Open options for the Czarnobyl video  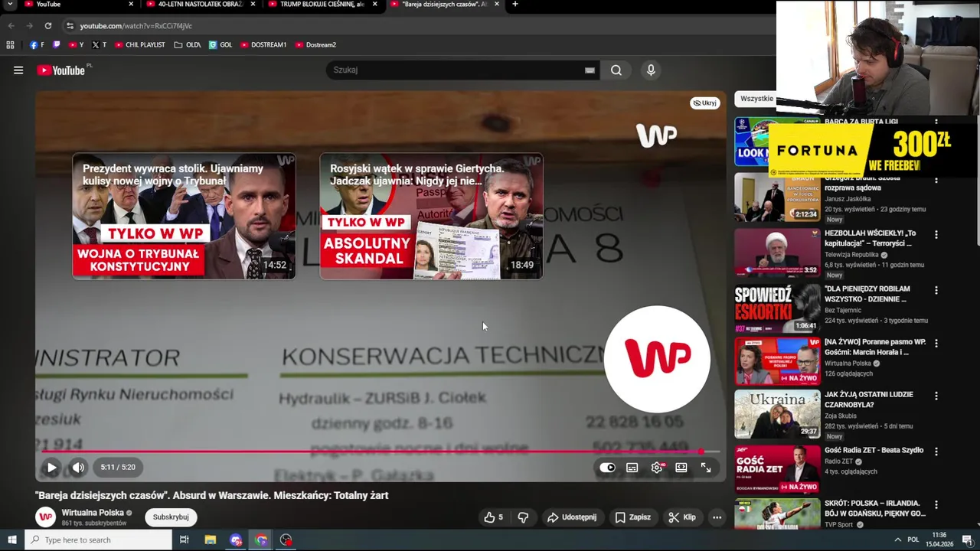point(936,396)
